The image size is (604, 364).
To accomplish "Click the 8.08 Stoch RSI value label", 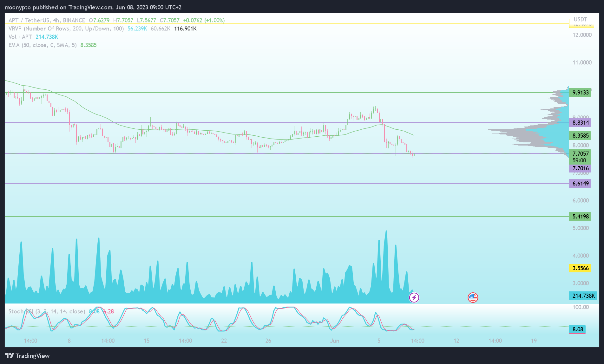I will point(577,329).
